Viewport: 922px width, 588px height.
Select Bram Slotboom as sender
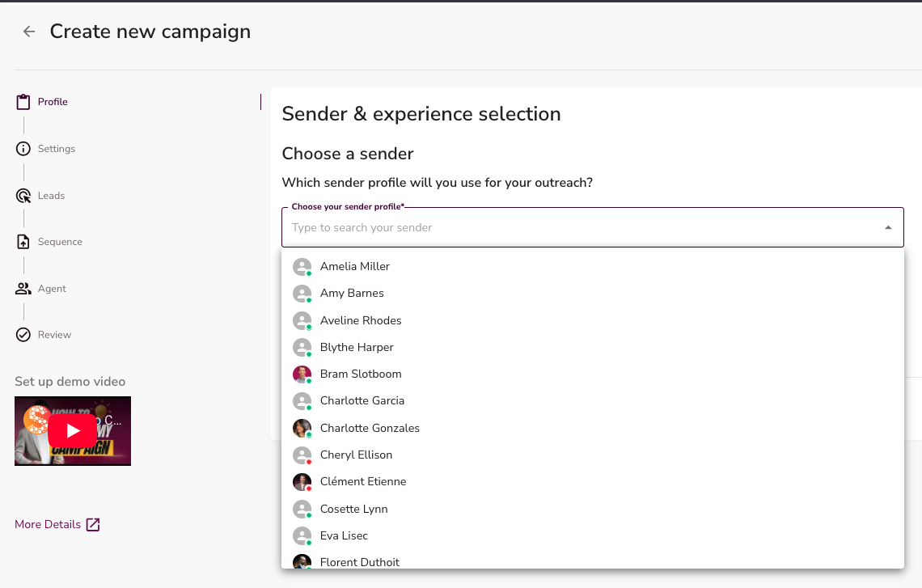361,374
